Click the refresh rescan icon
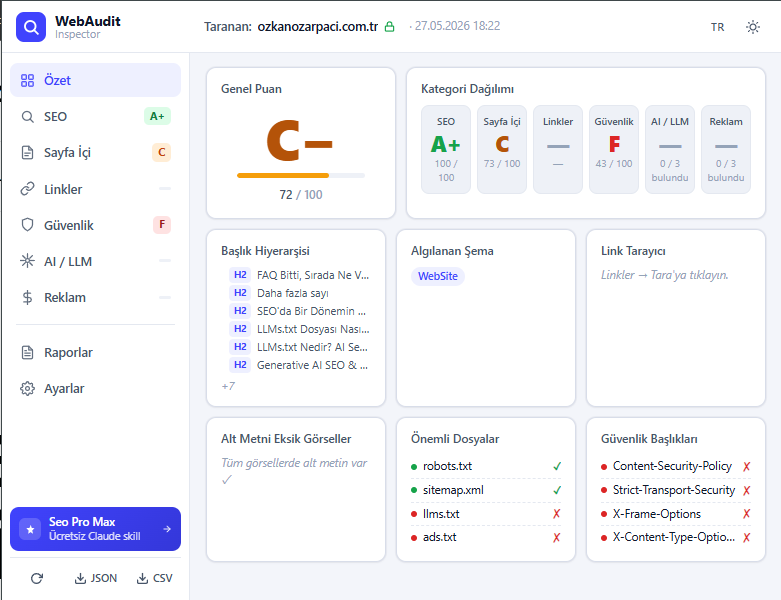The image size is (781, 600). pyautogui.click(x=37, y=578)
